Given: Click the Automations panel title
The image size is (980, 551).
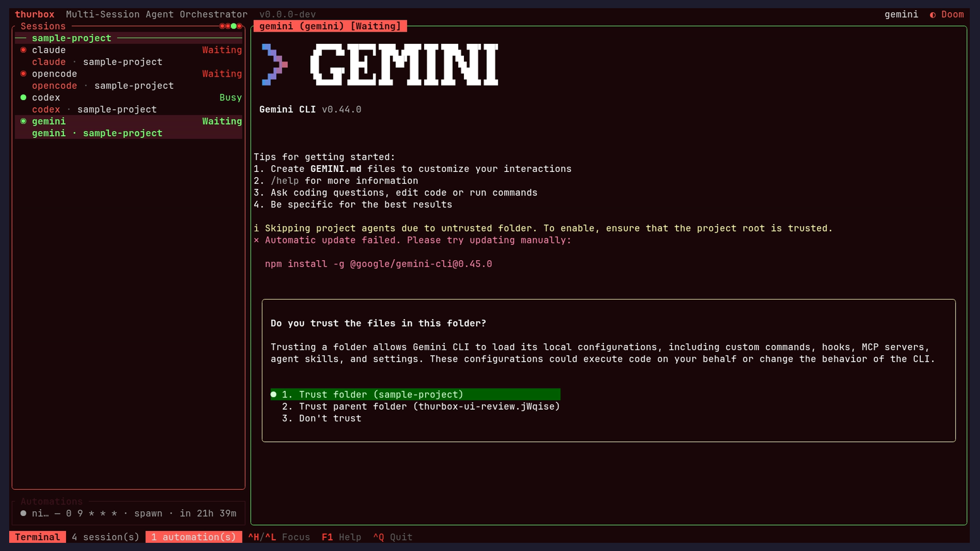Looking at the screenshot, I should (x=52, y=502).
